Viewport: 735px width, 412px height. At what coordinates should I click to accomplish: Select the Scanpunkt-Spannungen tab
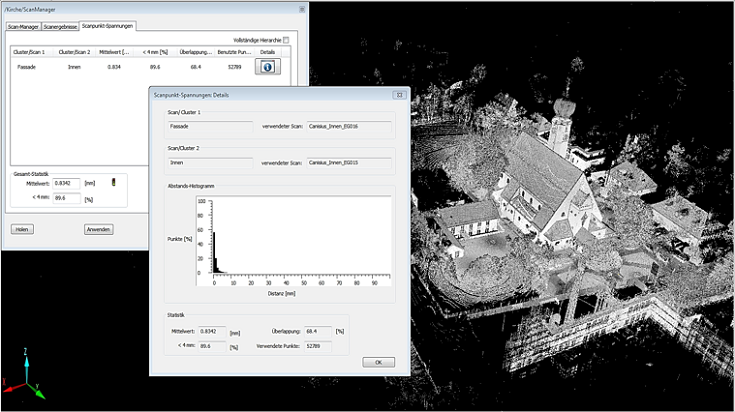click(x=107, y=26)
